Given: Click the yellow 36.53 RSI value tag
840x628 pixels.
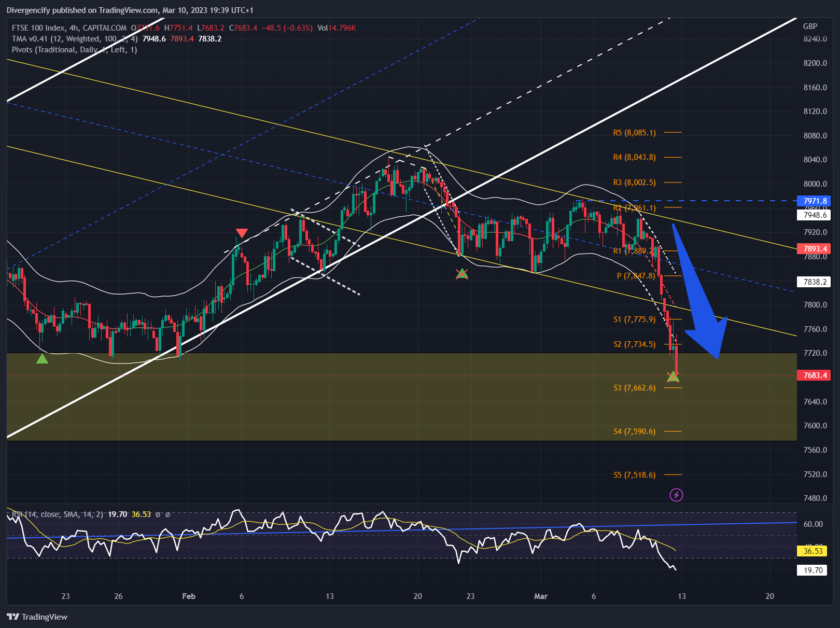Looking at the screenshot, I should [812, 551].
